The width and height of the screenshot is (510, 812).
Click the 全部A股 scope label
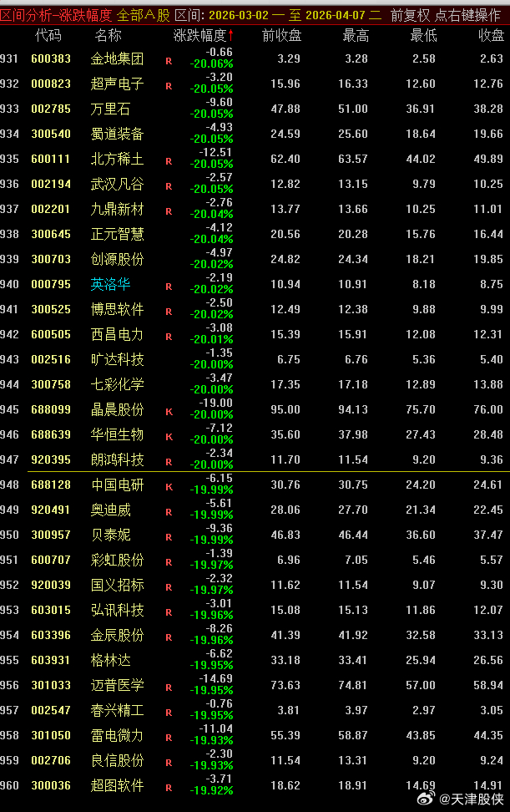(144, 15)
